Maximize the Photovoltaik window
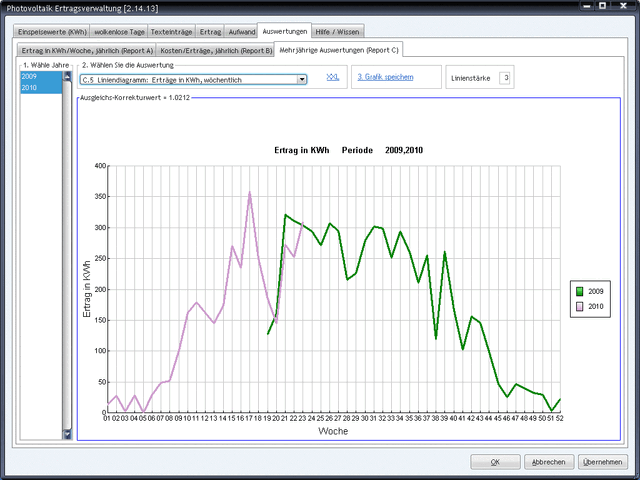The image size is (640, 480). [x=603, y=6]
